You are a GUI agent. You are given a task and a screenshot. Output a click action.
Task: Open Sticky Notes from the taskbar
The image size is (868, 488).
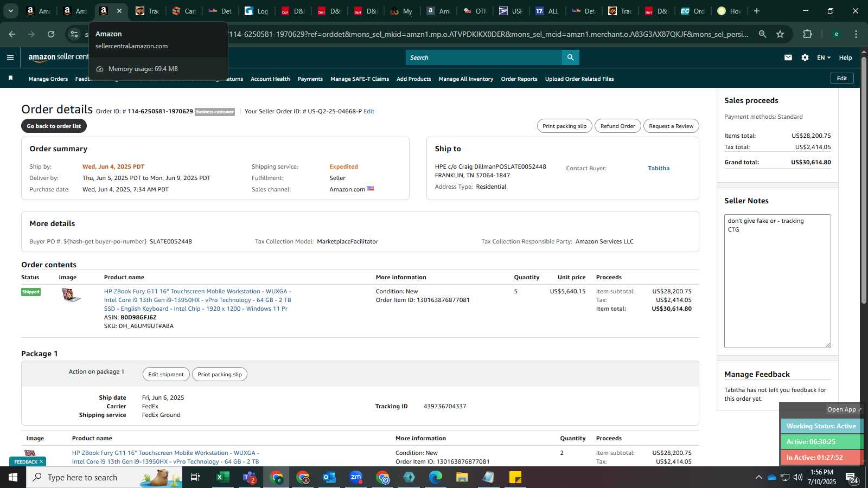pos(515,477)
